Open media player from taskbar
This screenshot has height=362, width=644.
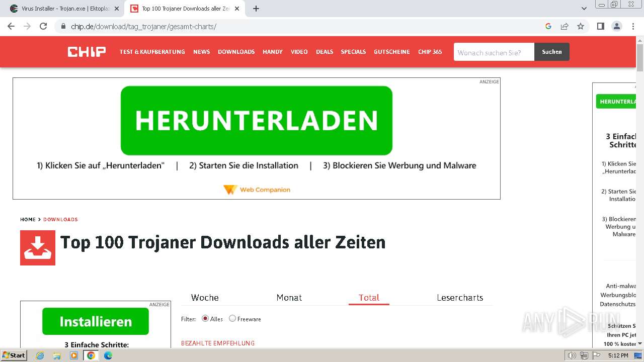pos(74,355)
